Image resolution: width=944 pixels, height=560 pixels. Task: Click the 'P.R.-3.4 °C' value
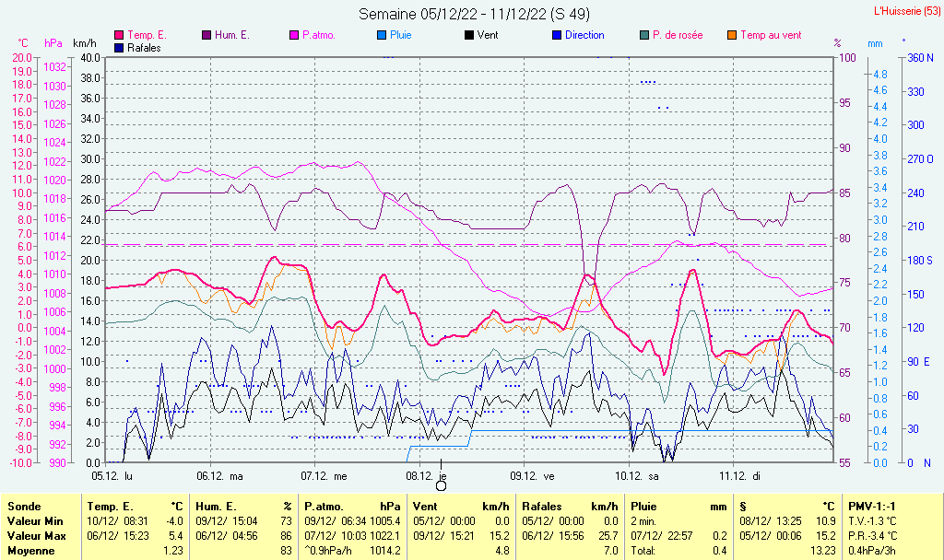click(872, 536)
